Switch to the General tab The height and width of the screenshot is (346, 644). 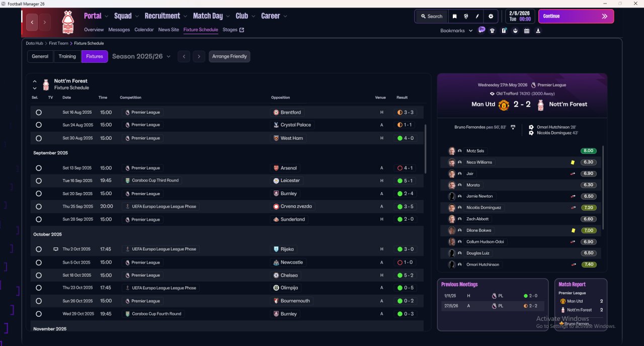point(40,56)
